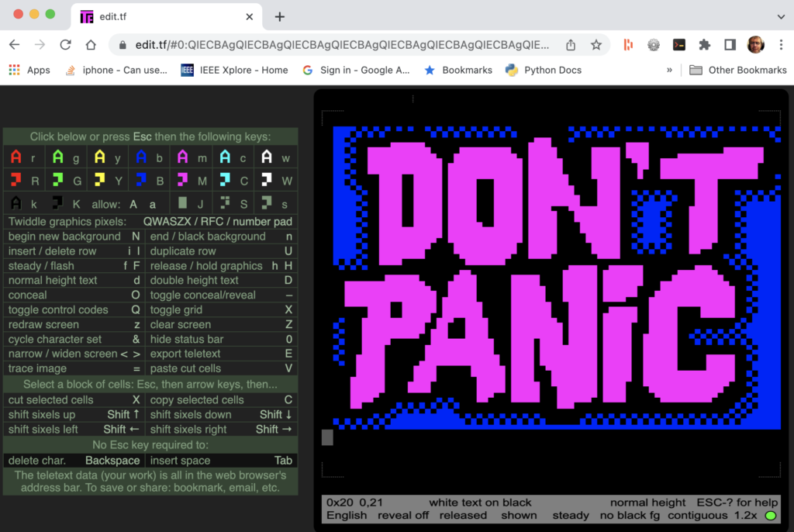Open Python Docs bookmark
This screenshot has width=794, height=532.
point(544,70)
